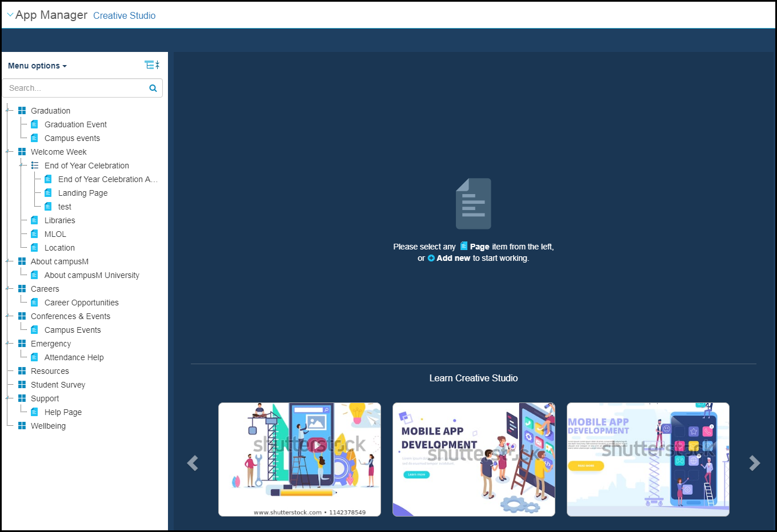The width and height of the screenshot is (777, 532).
Task: Open the Creative Studio link in the header
Action: pyautogui.click(x=124, y=16)
